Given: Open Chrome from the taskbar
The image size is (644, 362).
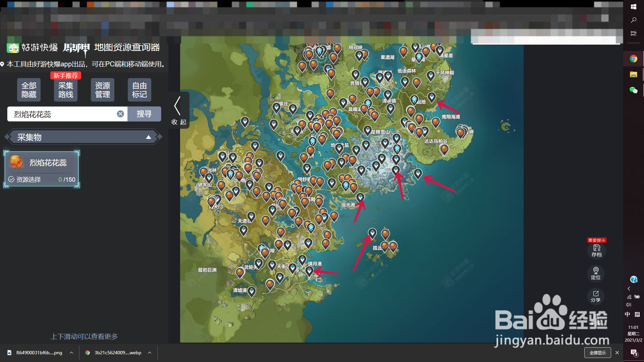Looking at the screenshot, I should [633, 59].
